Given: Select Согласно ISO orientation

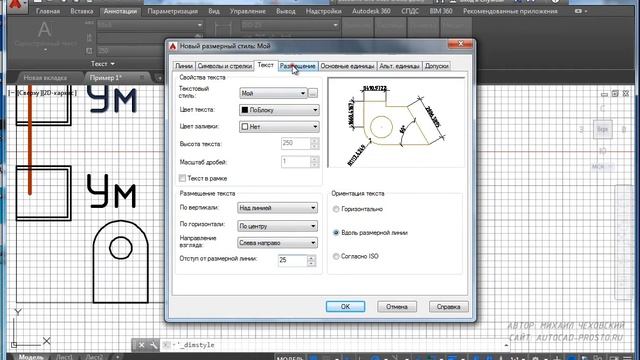Looking at the screenshot, I should pyautogui.click(x=336, y=256).
